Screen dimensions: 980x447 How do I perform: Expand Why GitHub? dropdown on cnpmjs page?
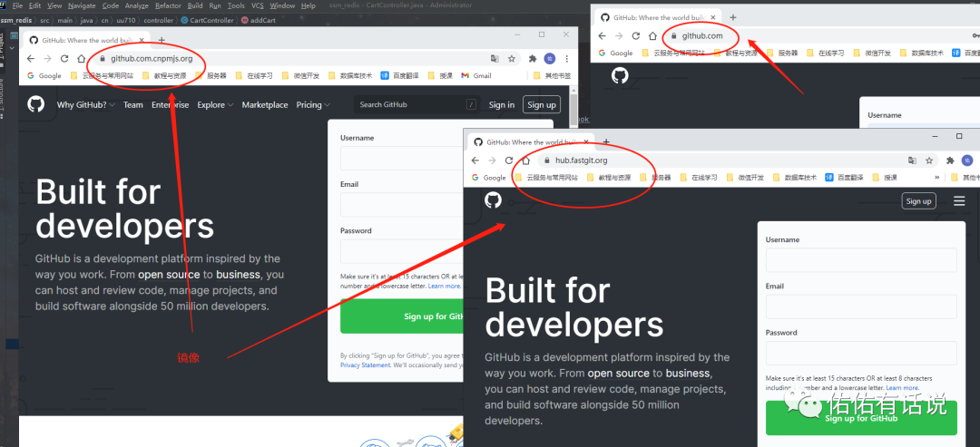pos(85,105)
